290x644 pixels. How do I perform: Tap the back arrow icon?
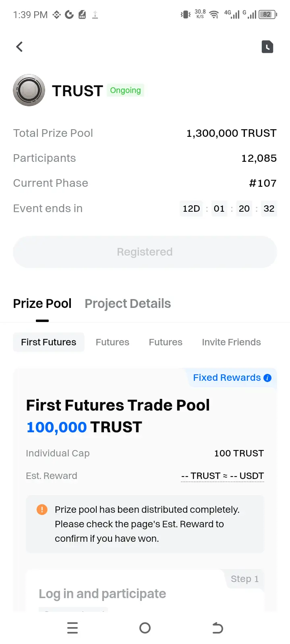(19, 47)
